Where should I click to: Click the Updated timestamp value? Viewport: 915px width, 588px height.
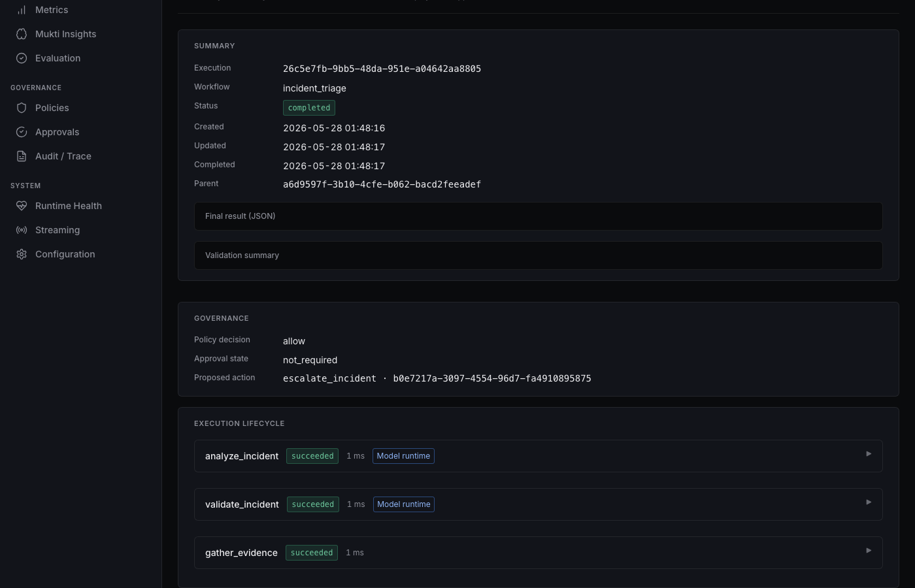tap(334, 147)
